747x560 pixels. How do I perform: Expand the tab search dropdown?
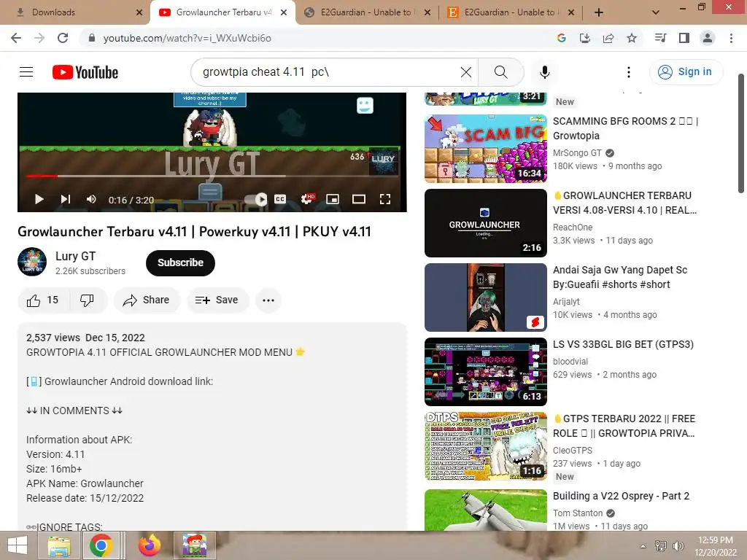(x=656, y=12)
